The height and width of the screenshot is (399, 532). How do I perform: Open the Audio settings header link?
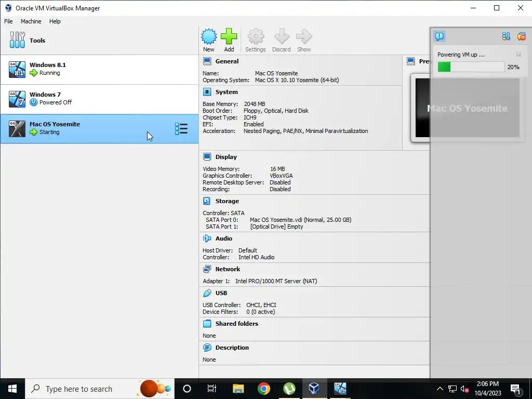click(x=224, y=238)
